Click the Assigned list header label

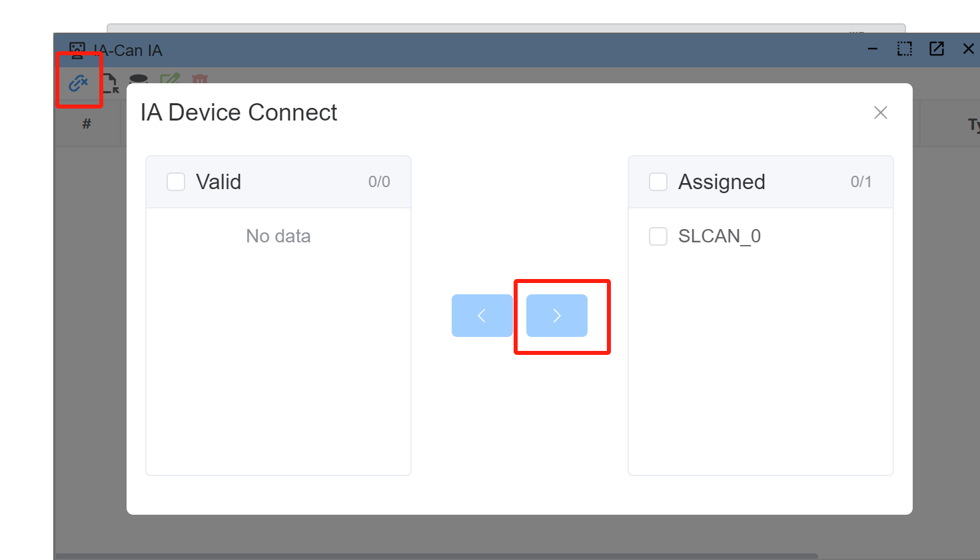[722, 182]
